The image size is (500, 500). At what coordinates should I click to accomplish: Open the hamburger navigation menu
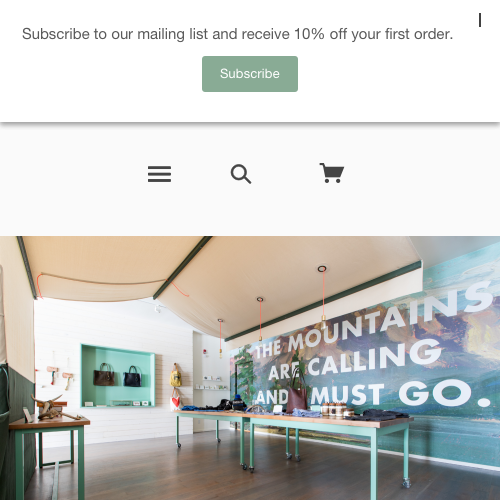click(x=159, y=174)
